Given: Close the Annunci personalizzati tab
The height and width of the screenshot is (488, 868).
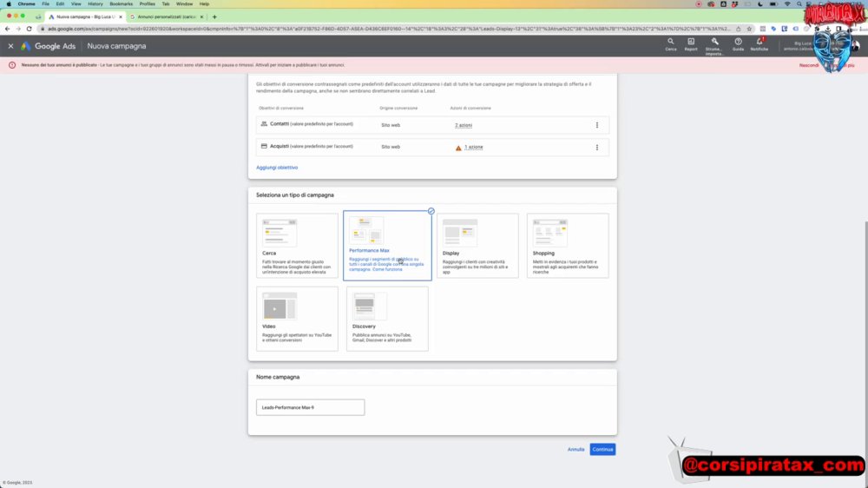Looking at the screenshot, I should pos(201,17).
